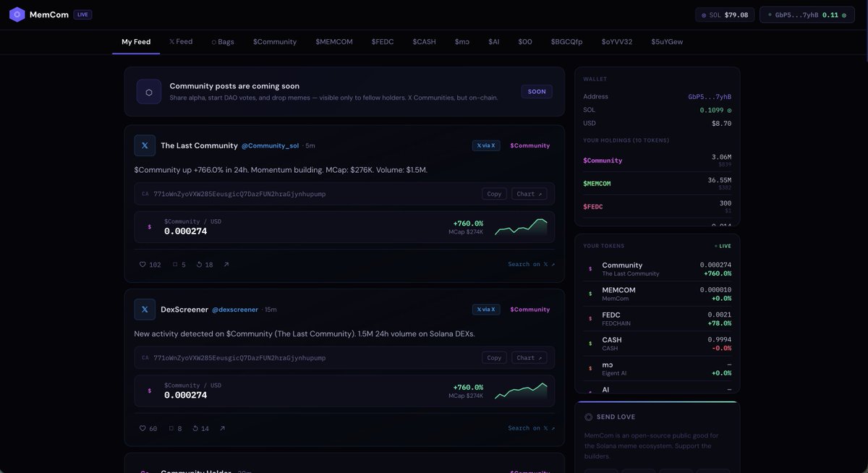The height and width of the screenshot is (473, 868).
Task: Open Chart in The Last Community post
Action: pyautogui.click(x=529, y=194)
